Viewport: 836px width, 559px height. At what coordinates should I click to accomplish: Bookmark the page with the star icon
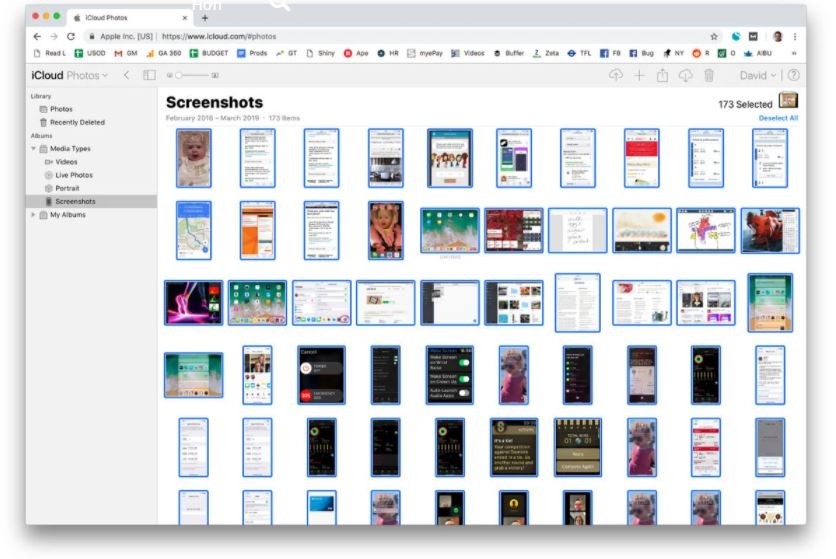pyautogui.click(x=714, y=36)
